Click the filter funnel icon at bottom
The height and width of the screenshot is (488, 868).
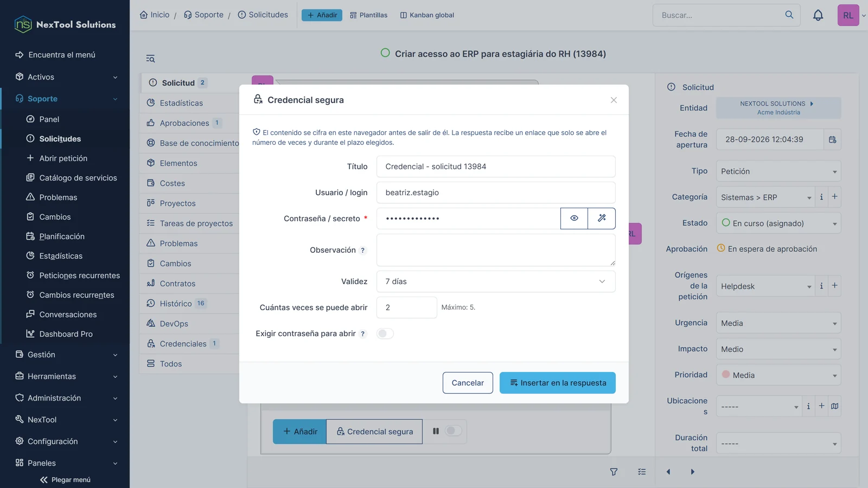coord(614,472)
